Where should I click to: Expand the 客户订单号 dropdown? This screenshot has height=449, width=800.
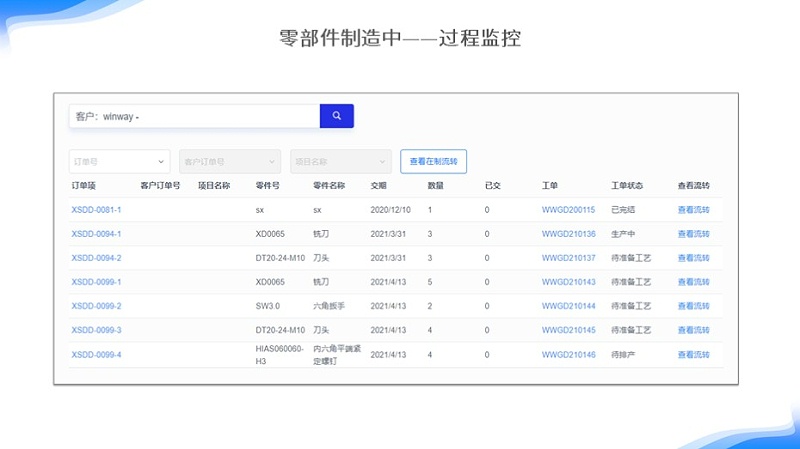pos(229,161)
